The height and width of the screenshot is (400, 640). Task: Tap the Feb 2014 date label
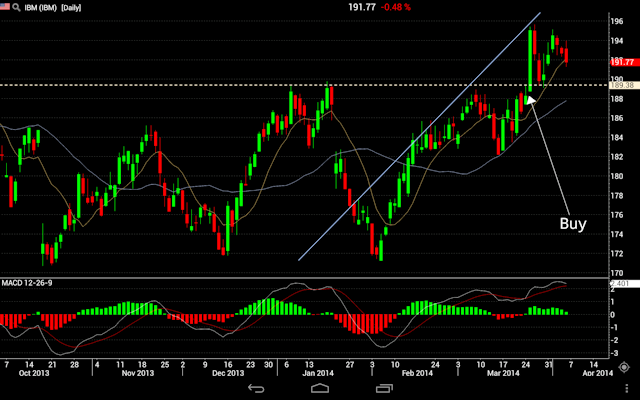[x=417, y=373]
